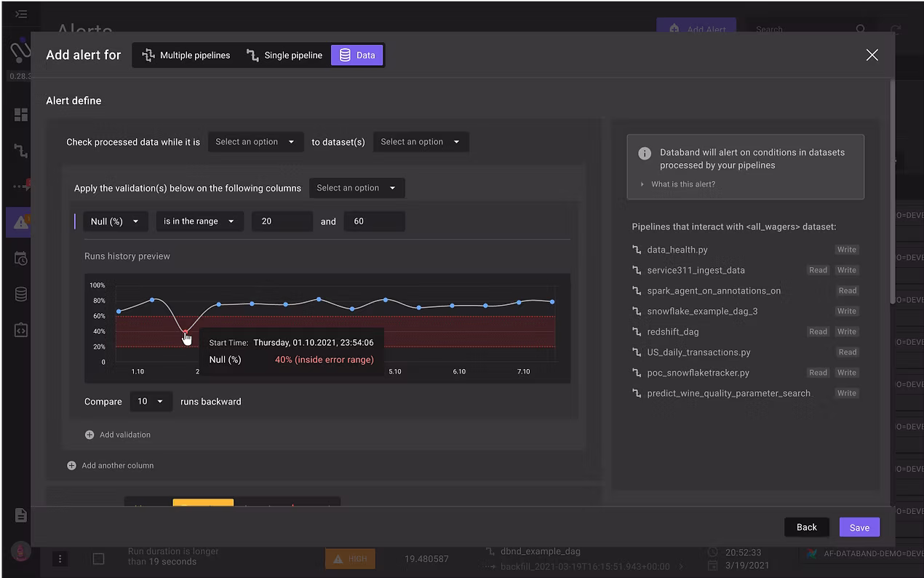Click the plus icon beside Add validation
The image size is (924, 578).
pyautogui.click(x=89, y=435)
